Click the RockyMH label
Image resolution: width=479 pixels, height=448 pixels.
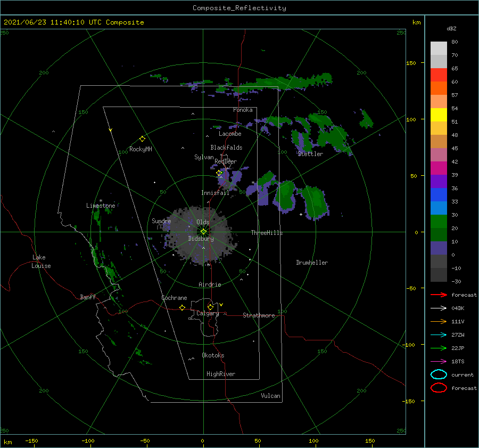pyautogui.click(x=141, y=149)
